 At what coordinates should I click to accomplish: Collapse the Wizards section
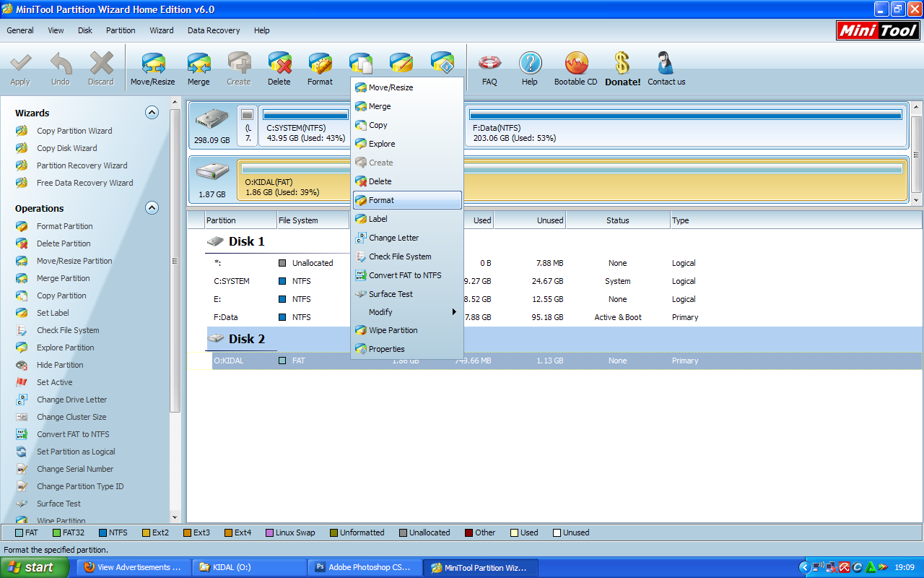coord(152,112)
